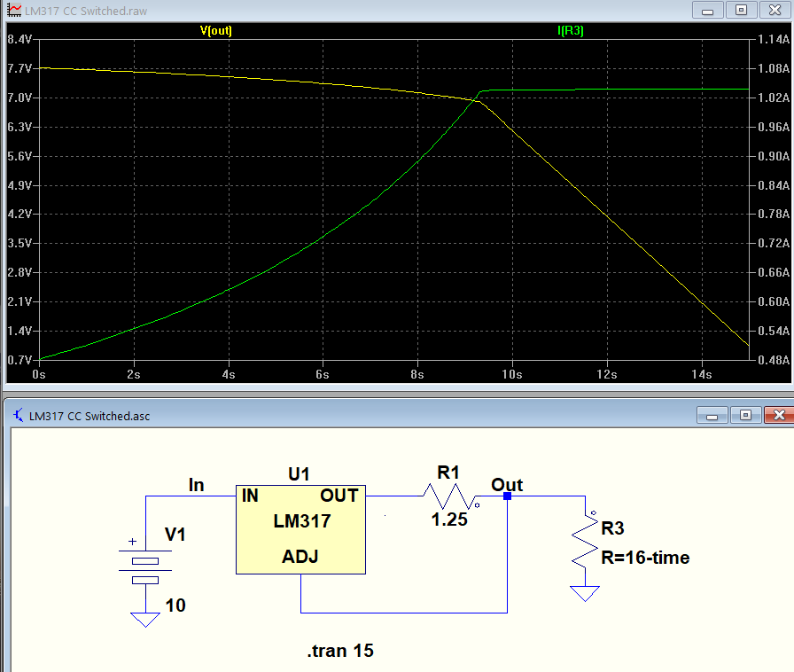Click the green I(R3) trace label

571,30
